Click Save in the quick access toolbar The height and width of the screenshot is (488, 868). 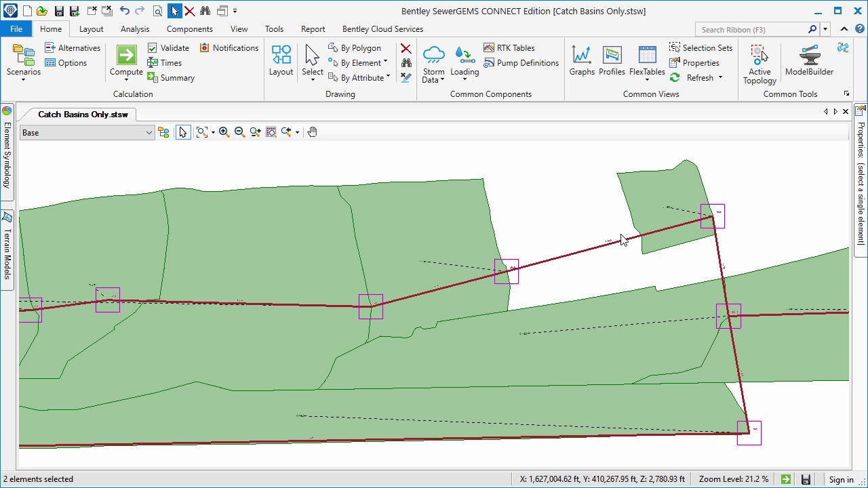tap(59, 11)
